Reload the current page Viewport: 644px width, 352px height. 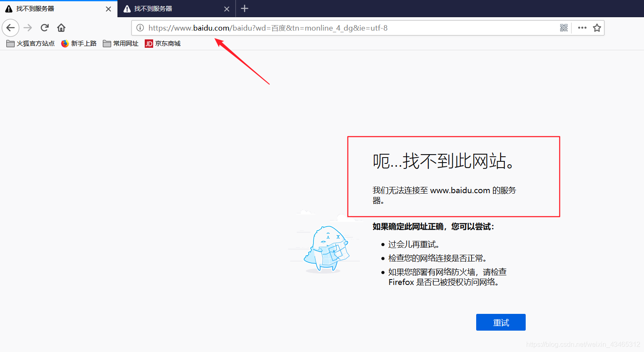[x=44, y=28]
